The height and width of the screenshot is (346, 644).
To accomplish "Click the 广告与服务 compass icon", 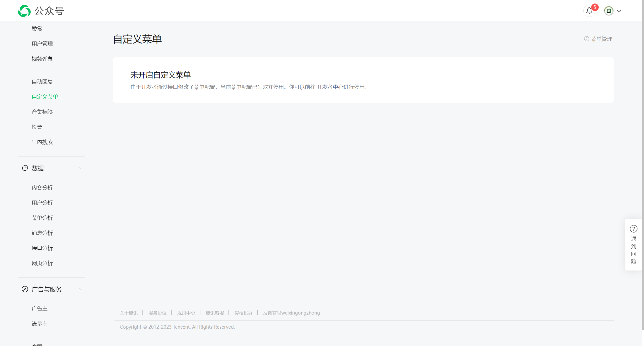I will pos(25,289).
